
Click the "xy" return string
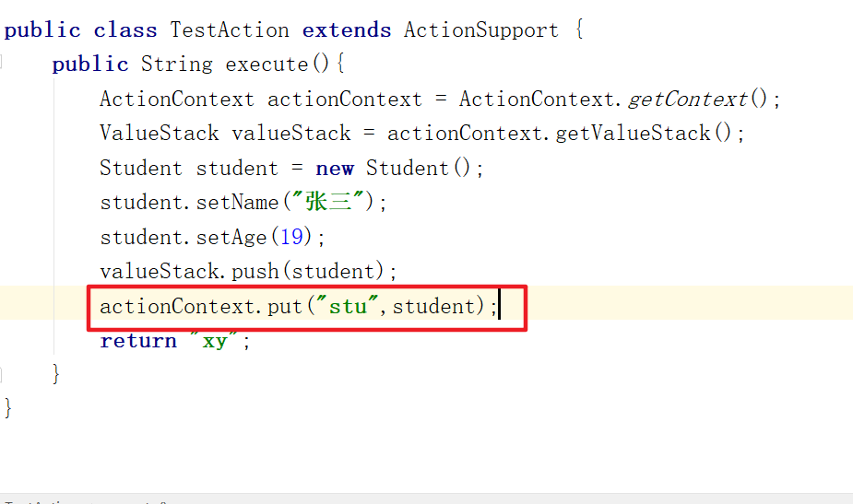click(215, 341)
